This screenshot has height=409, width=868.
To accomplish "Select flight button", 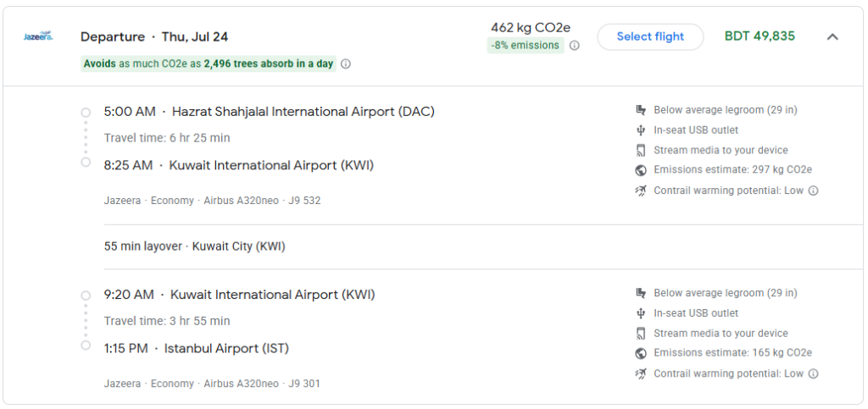I will (x=650, y=37).
